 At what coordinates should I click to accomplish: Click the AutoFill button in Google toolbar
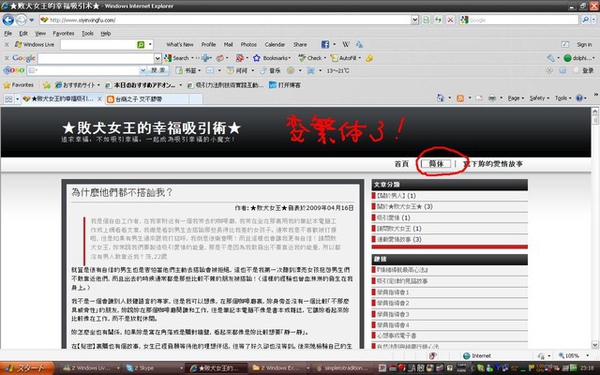tap(346, 58)
